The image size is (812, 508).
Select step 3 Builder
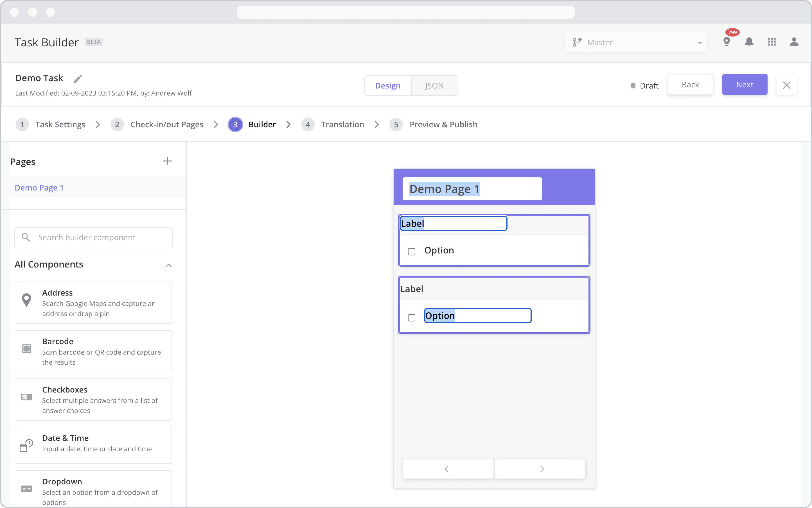pos(252,125)
